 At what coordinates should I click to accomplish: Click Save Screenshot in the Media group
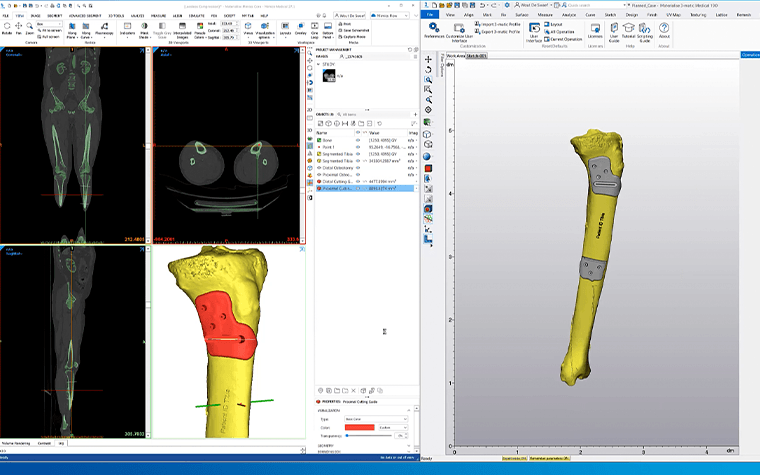[354, 30]
